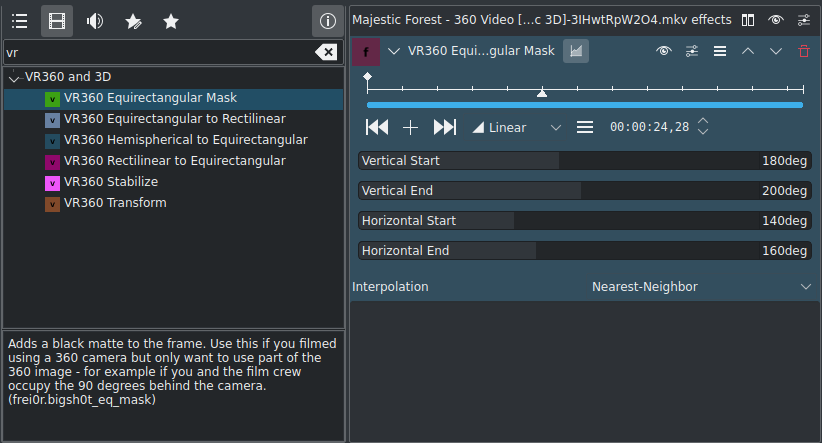Delete the VR360 Equirectangular Mask effect
Image resolution: width=822 pixels, height=443 pixels.
(x=804, y=51)
